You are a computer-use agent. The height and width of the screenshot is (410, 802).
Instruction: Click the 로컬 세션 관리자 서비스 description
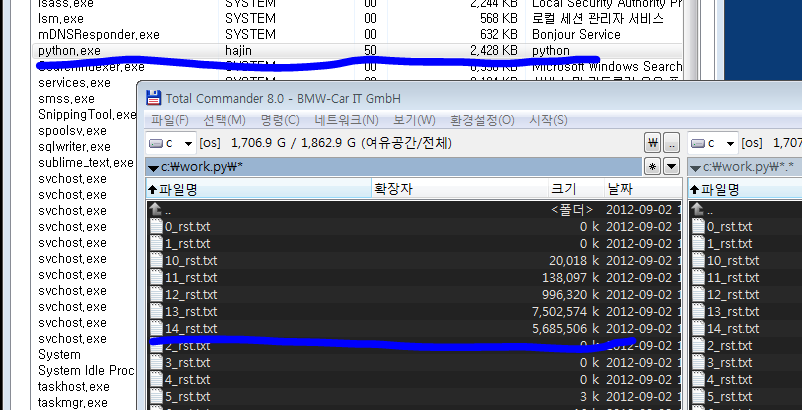(598, 18)
